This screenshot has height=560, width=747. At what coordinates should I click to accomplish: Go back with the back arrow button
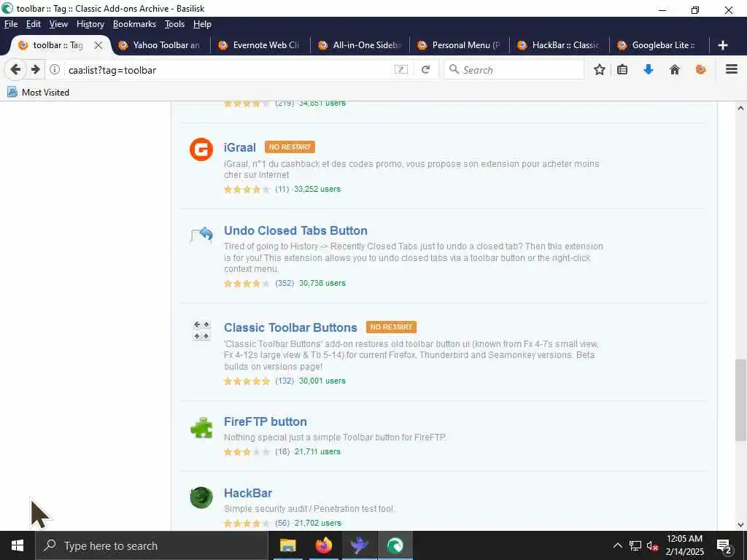pyautogui.click(x=15, y=70)
